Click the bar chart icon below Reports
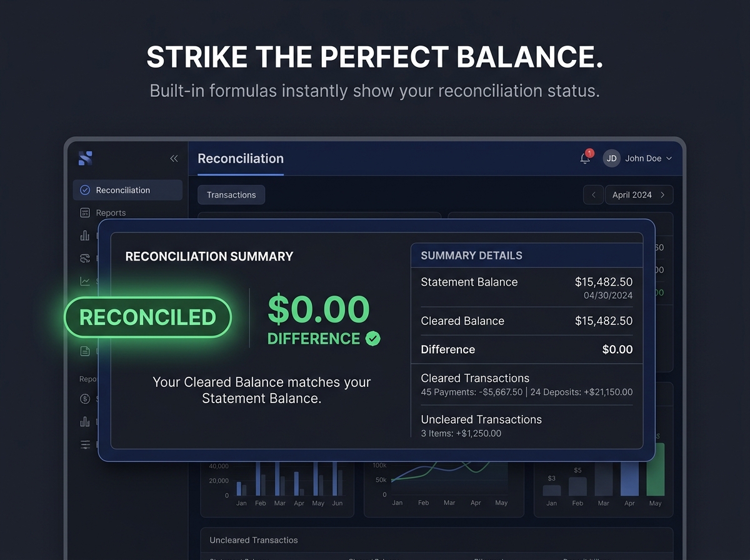 click(x=85, y=236)
